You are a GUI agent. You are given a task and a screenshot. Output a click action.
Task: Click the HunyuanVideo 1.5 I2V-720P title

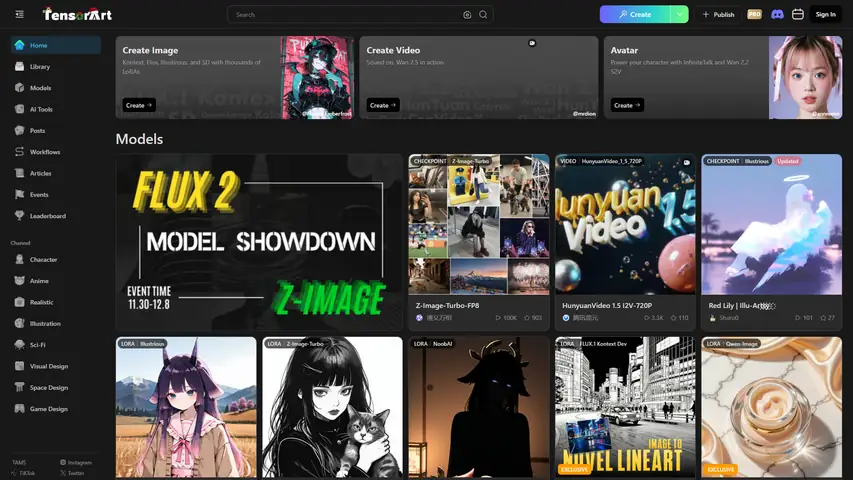607,306
